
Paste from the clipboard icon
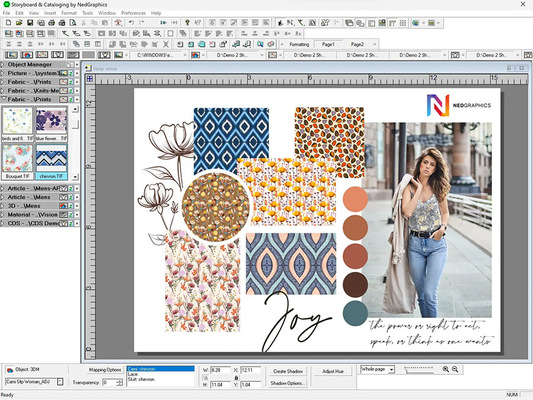pos(105,23)
